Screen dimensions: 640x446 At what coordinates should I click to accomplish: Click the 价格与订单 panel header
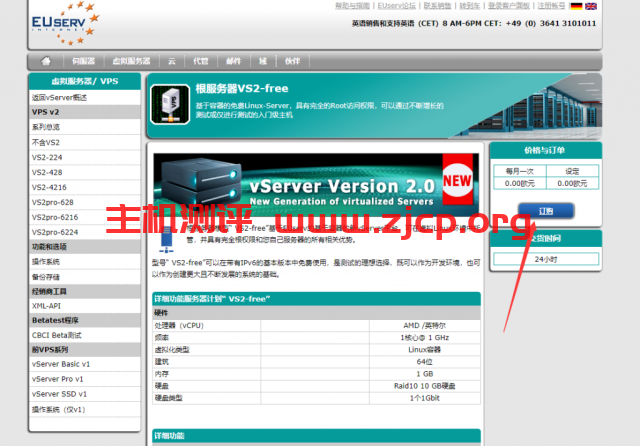(545, 151)
